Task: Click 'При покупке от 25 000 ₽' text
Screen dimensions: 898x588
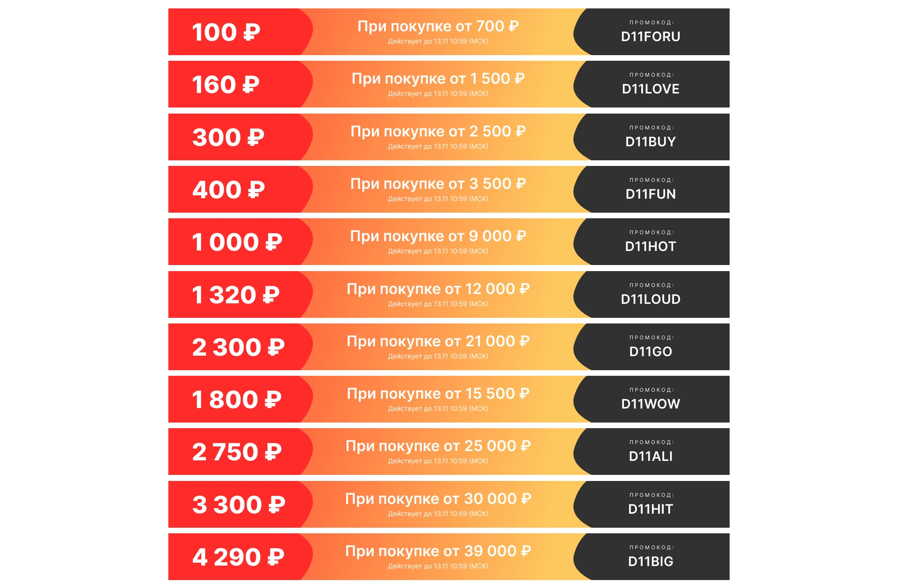Action: pos(438,446)
